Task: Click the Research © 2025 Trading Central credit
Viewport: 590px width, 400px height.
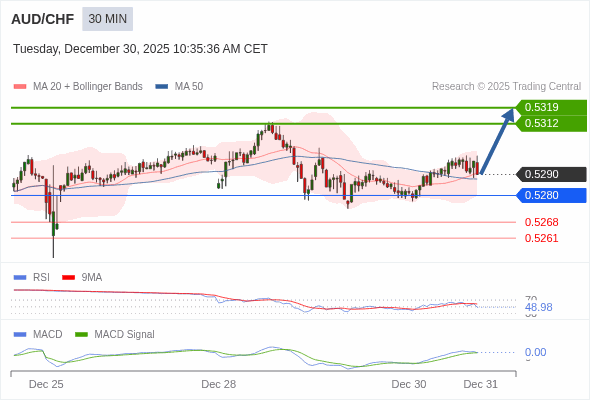Action: click(x=506, y=87)
